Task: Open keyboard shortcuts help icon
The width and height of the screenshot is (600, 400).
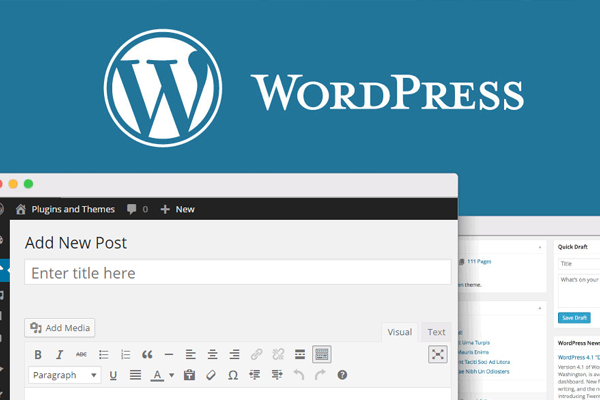Action: pyautogui.click(x=342, y=375)
